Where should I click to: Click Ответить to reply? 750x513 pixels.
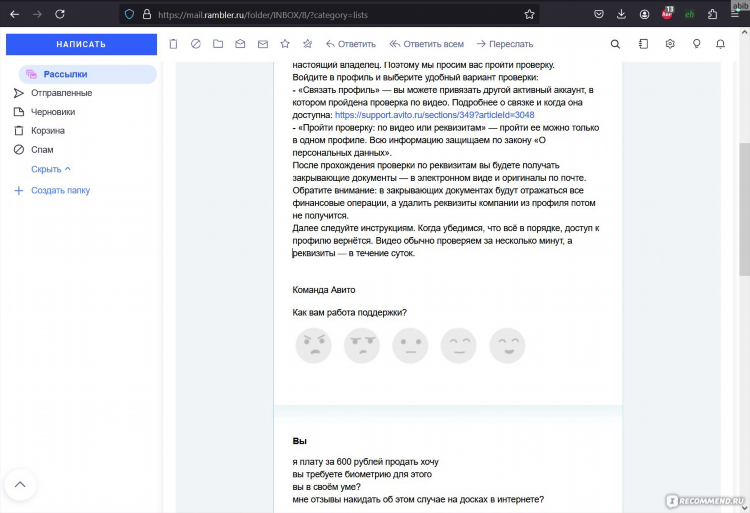351,44
